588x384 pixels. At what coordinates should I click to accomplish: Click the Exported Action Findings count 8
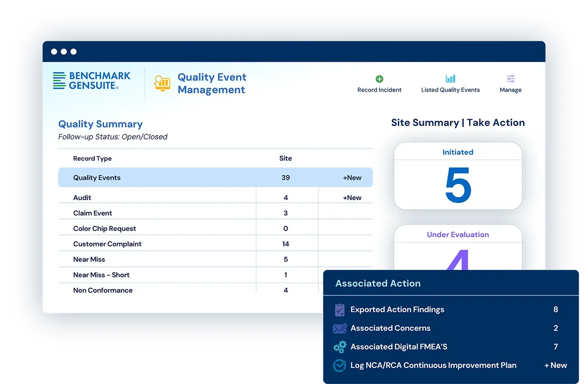[556, 310]
